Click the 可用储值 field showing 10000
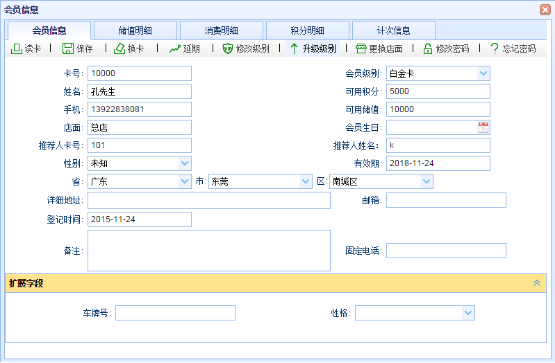 438,109
